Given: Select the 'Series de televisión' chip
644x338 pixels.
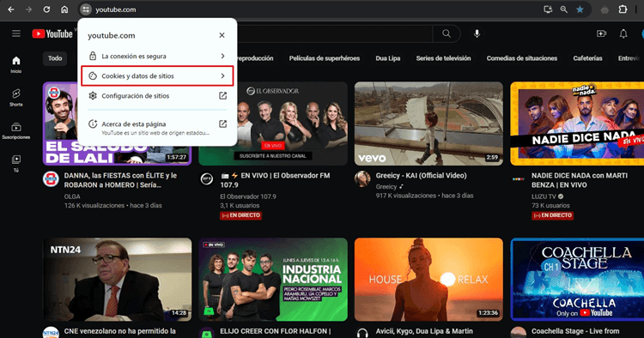Looking at the screenshot, I should click(x=443, y=58).
